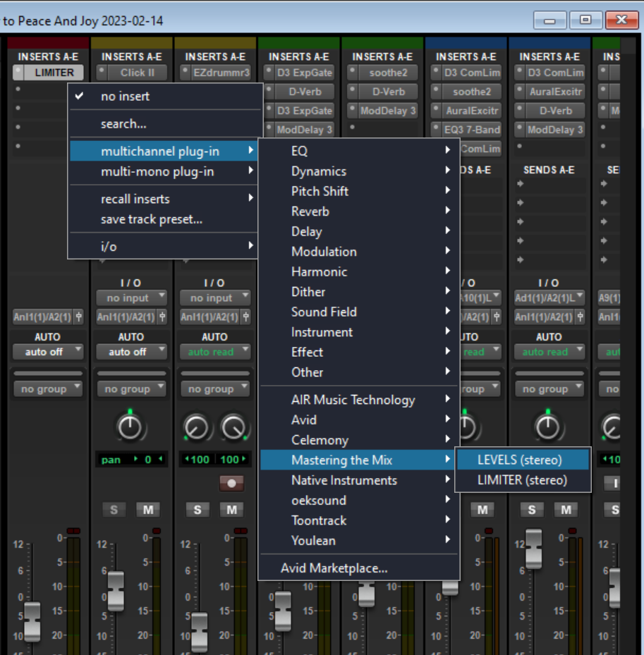Viewport: 644px width, 655px height.
Task: Open auto read dropdown on Ad1(1)/A2(1)L track
Action: pyautogui.click(x=549, y=352)
